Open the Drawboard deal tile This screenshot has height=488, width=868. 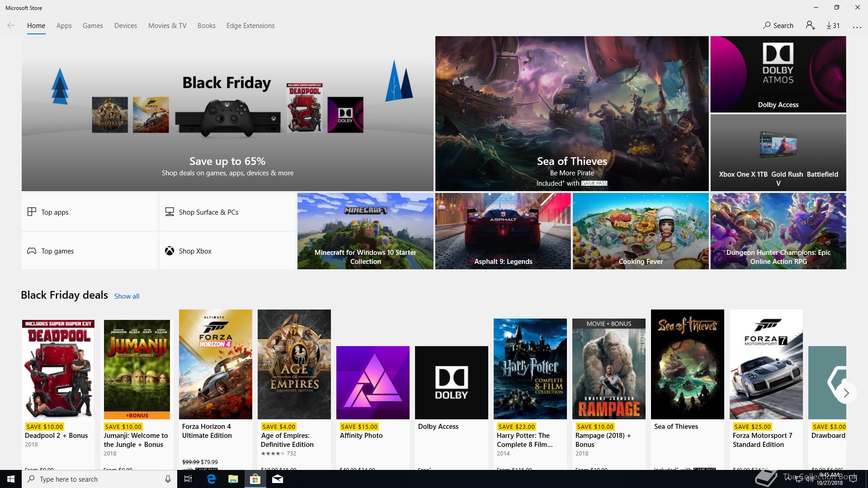[827, 383]
